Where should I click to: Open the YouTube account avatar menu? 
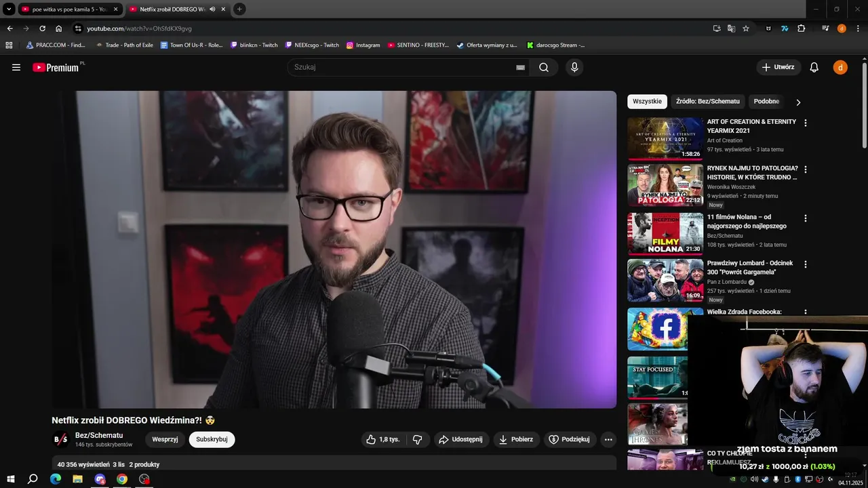pyautogui.click(x=840, y=67)
